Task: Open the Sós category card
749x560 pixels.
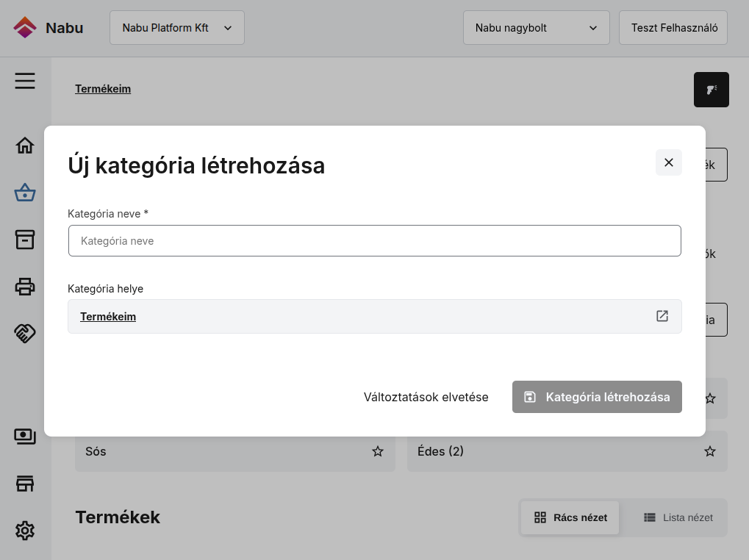Action: click(x=235, y=451)
